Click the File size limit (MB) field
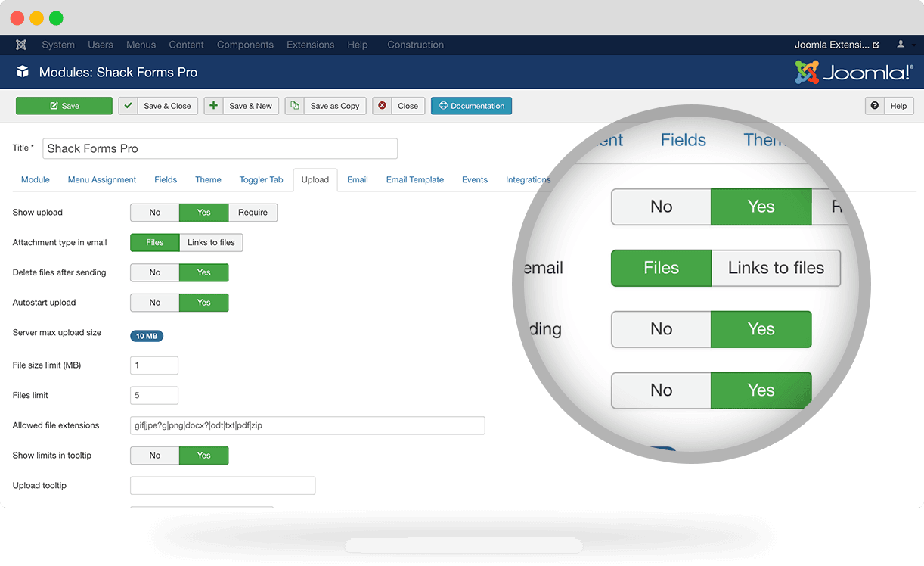This screenshot has height=566, width=924. pyautogui.click(x=154, y=365)
